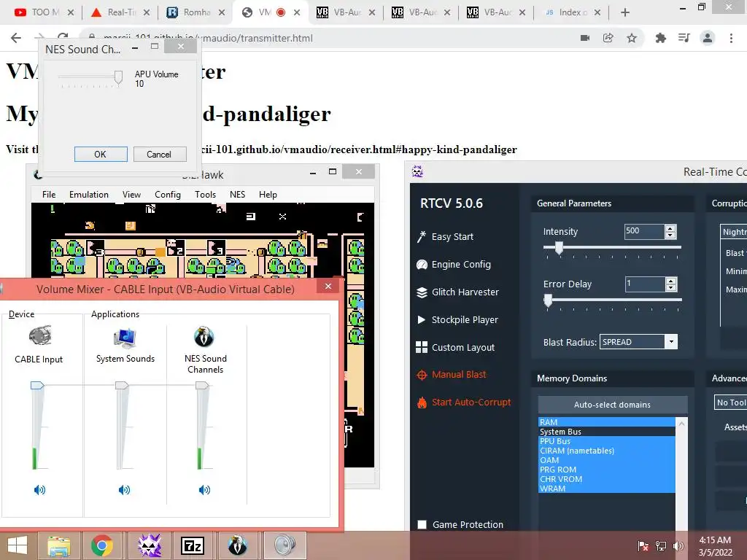Screen dimensions: 747x560
Task: Click system tray network icon
Action: click(661, 546)
